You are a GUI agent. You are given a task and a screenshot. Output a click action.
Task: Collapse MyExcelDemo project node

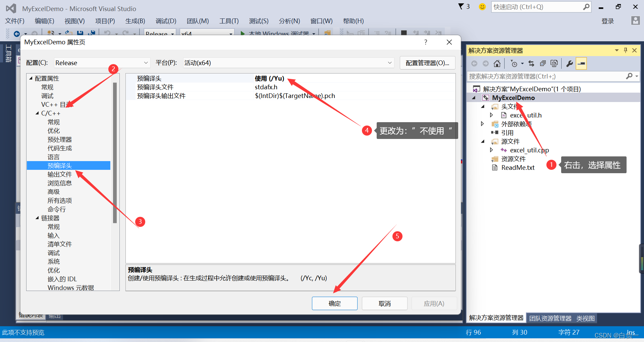474,98
